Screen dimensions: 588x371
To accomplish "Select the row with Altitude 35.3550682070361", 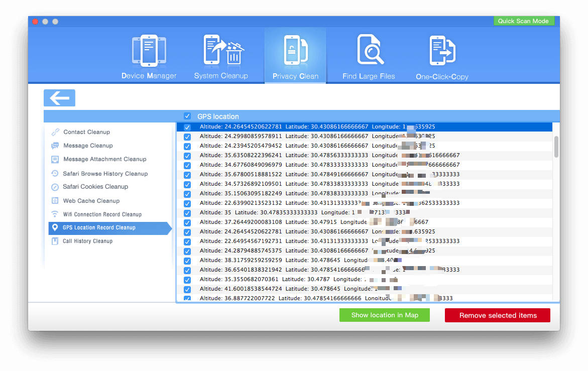I will (365, 279).
